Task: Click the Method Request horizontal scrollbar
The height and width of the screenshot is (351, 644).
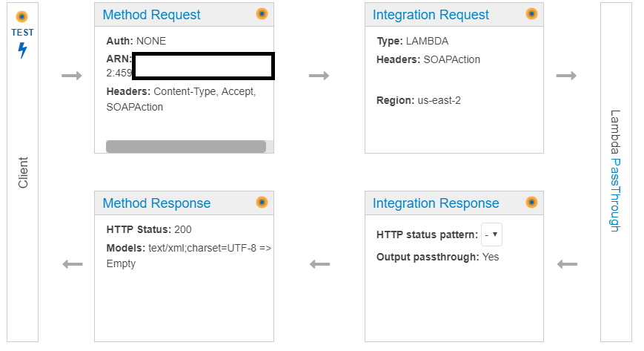Action: 185,146
